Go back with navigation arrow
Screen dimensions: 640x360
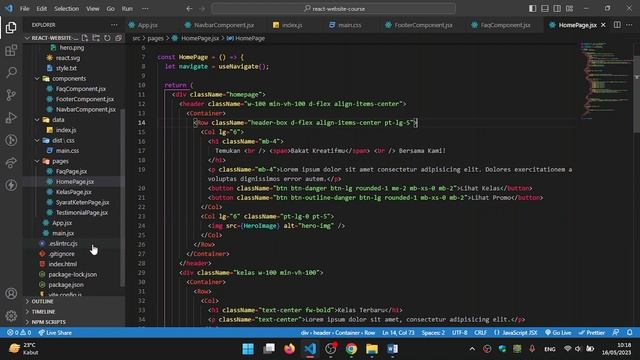pyautogui.click(x=189, y=9)
